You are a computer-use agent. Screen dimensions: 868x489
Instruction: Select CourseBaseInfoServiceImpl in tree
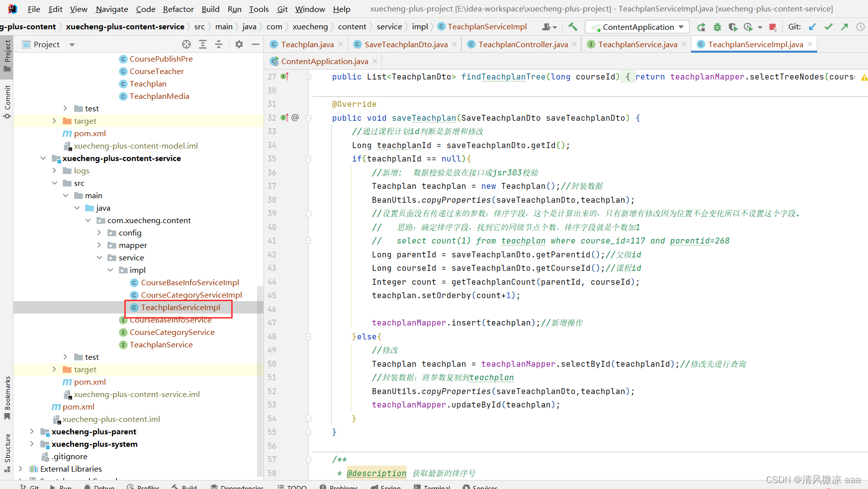190,282
